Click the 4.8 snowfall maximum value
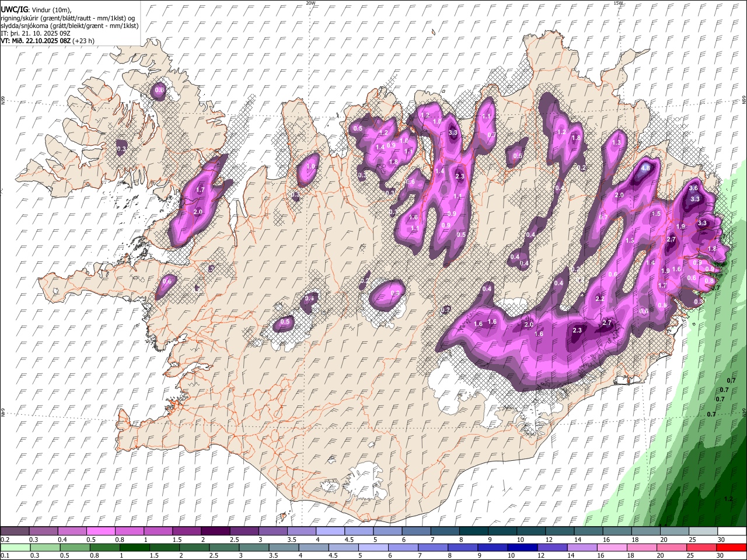 645,168
